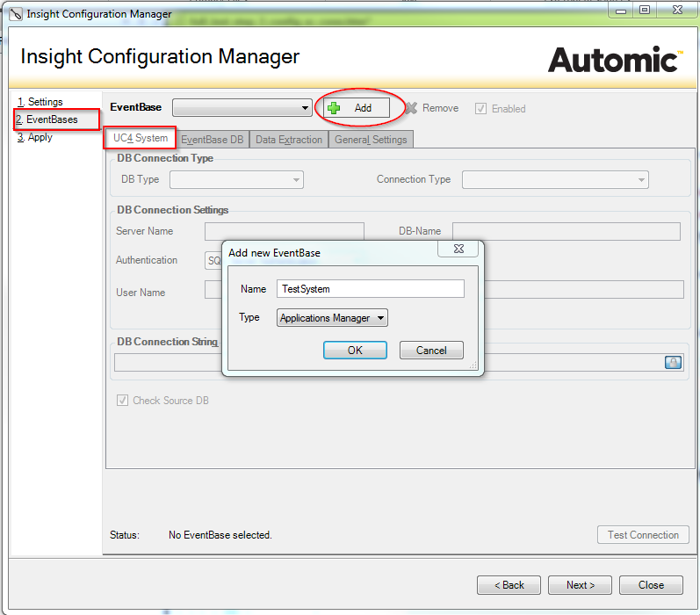Toggle the Enabled checkbox

pyautogui.click(x=480, y=109)
